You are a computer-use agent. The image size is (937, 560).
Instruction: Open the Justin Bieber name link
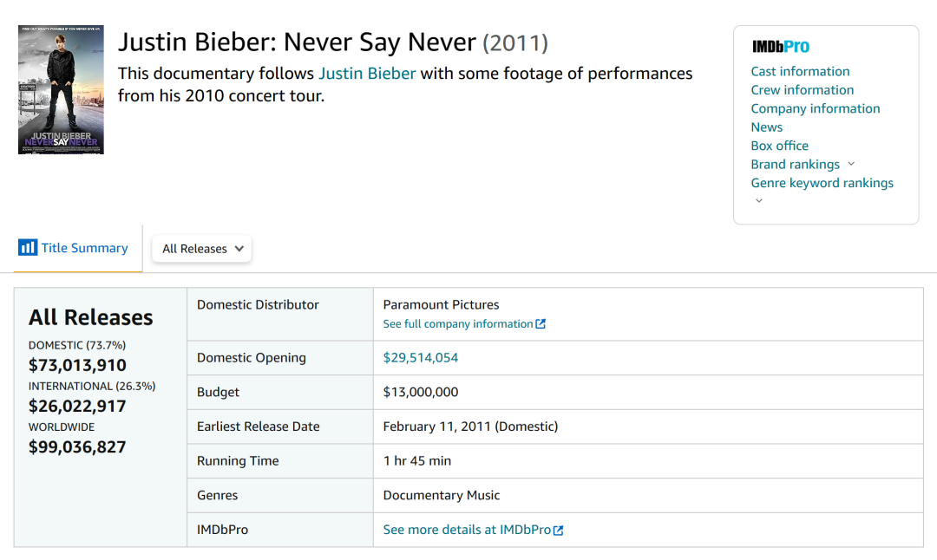click(367, 74)
